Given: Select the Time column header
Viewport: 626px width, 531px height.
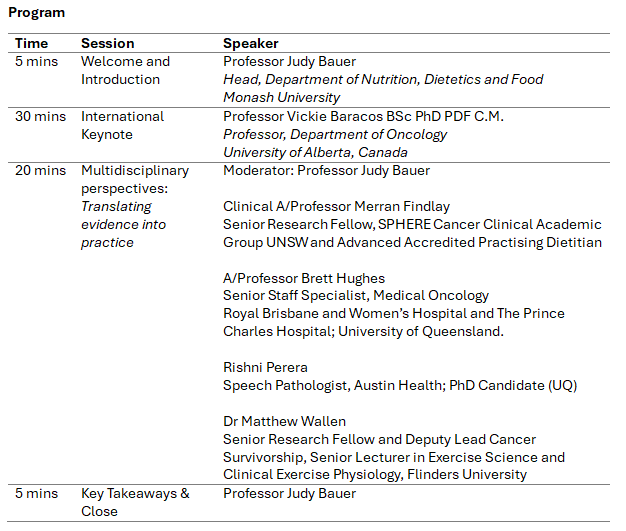Looking at the screenshot, I should click(x=32, y=43).
